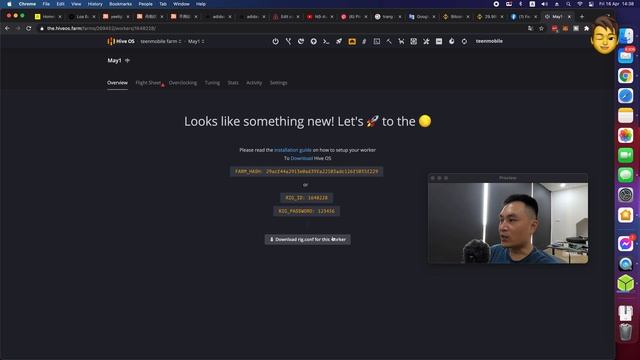640x360 pixels.
Task: Click the RIG_PASSWORD value box
Action: [x=306, y=211]
